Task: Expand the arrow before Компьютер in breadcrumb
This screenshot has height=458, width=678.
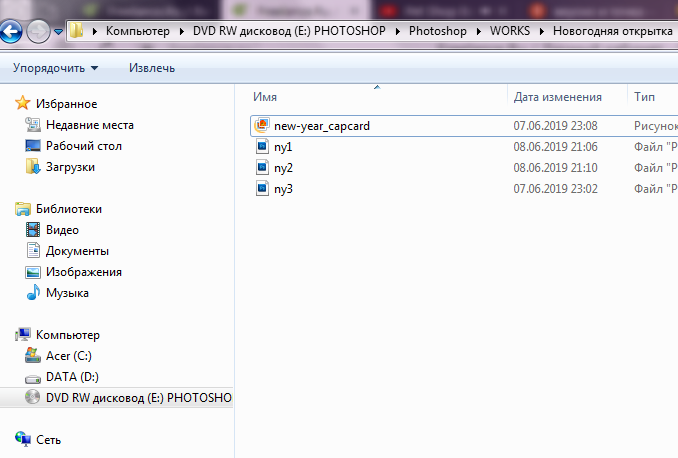Action: 95,31
